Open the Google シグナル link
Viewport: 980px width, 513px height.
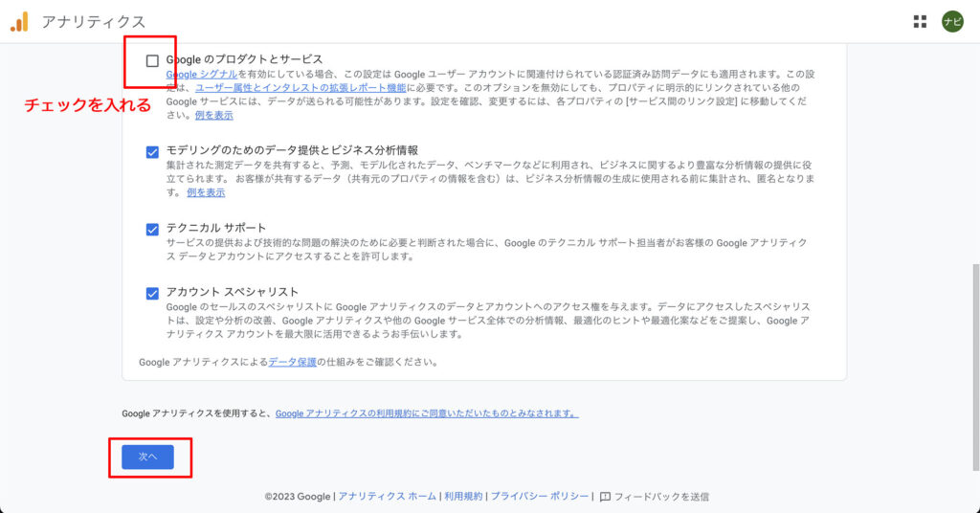(x=202, y=74)
